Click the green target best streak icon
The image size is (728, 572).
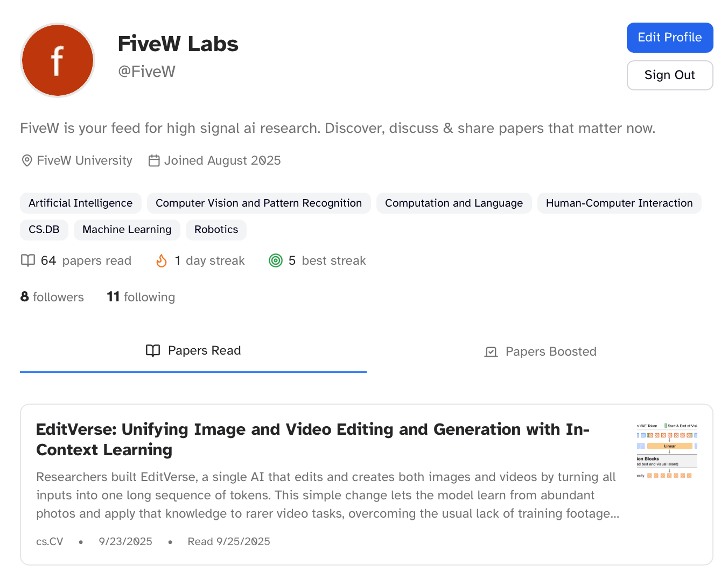(276, 261)
